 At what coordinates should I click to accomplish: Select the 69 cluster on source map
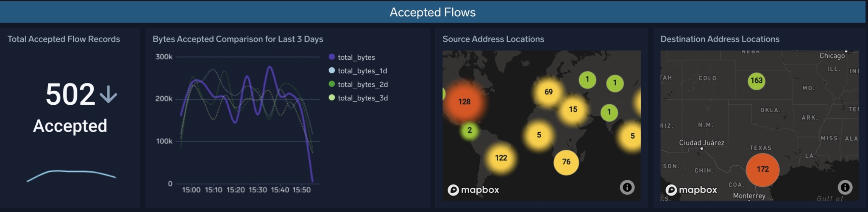(x=549, y=92)
